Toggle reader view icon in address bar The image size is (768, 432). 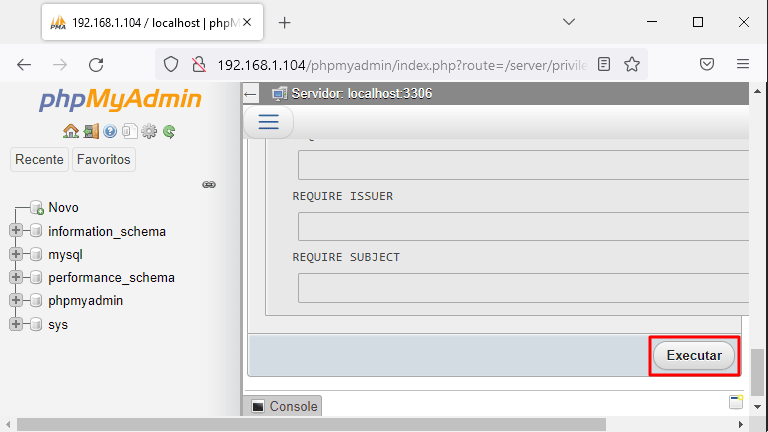(604, 64)
